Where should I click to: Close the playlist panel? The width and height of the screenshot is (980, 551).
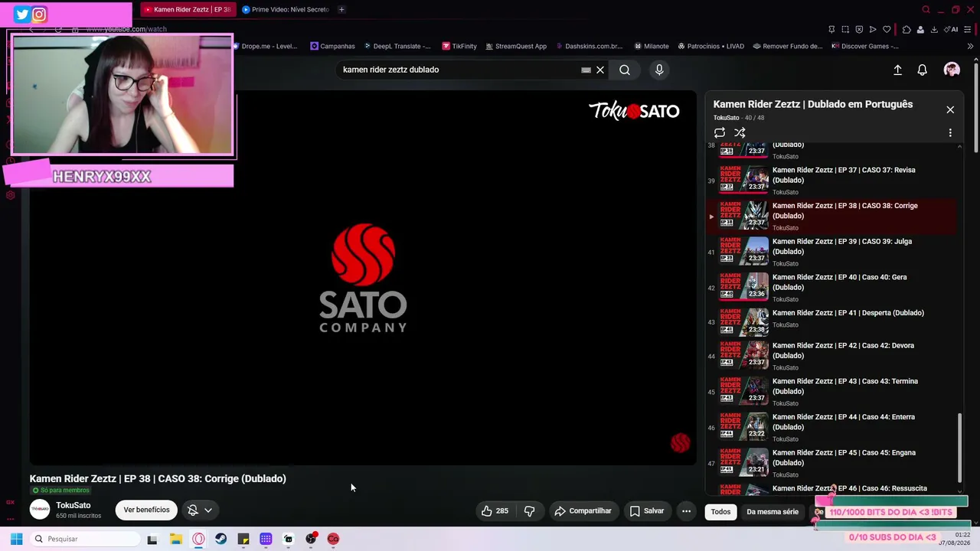tap(950, 109)
